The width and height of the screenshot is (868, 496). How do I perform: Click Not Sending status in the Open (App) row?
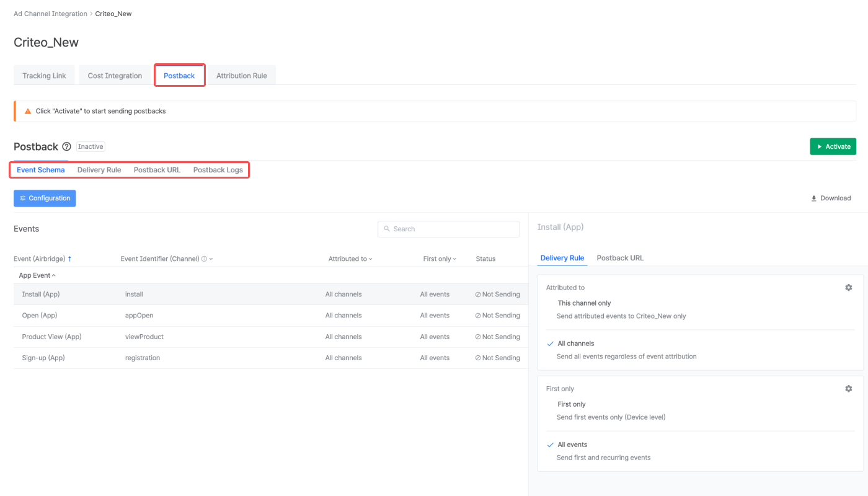tap(497, 316)
